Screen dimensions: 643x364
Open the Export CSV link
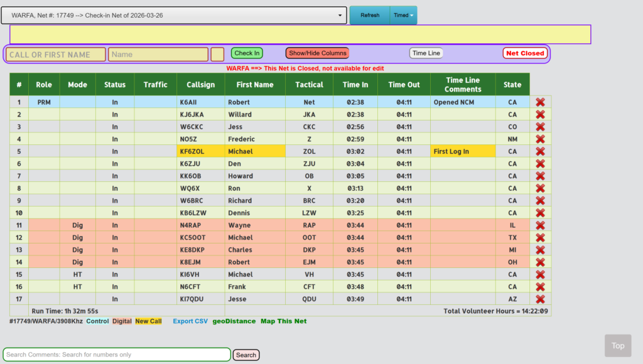click(190, 321)
